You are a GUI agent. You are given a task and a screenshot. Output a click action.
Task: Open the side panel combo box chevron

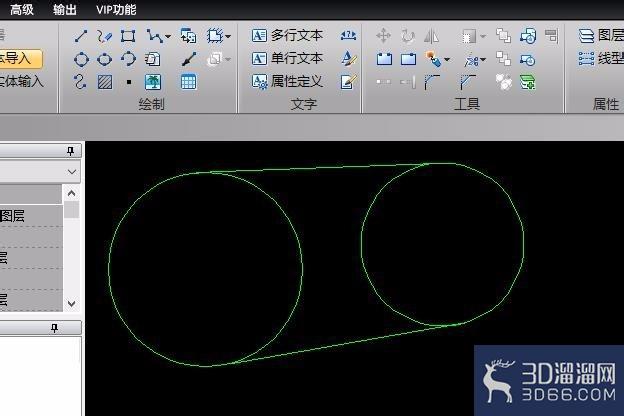(x=72, y=172)
